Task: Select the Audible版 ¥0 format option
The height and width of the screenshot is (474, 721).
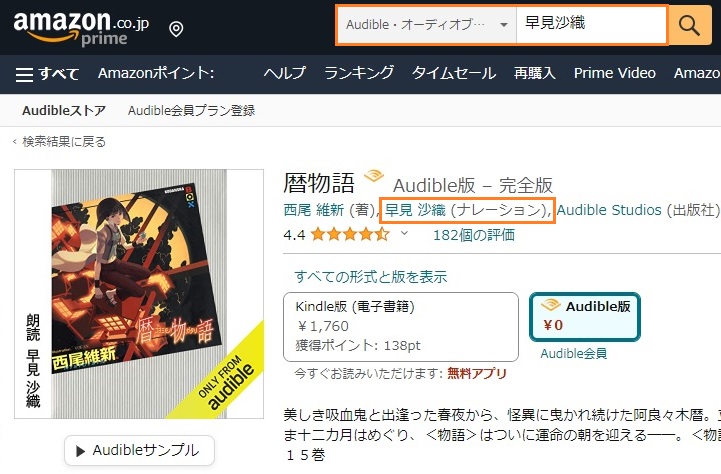Action: (x=585, y=317)
